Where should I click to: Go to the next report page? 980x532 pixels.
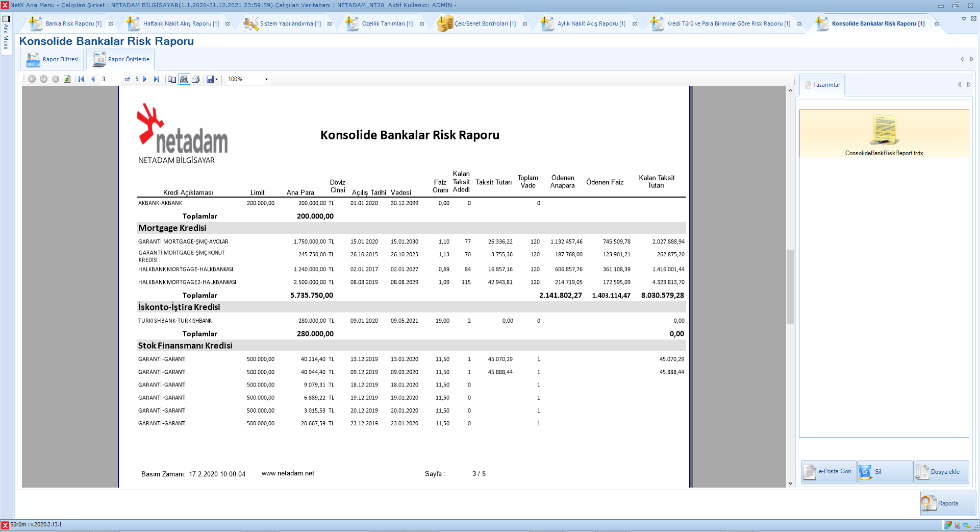pos(145,79)
